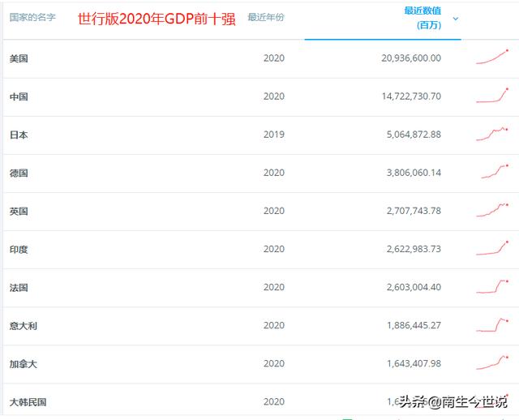519x420 pixels.
Task: Open the 印度 trend sparkline
Action: tap(492, 248)
